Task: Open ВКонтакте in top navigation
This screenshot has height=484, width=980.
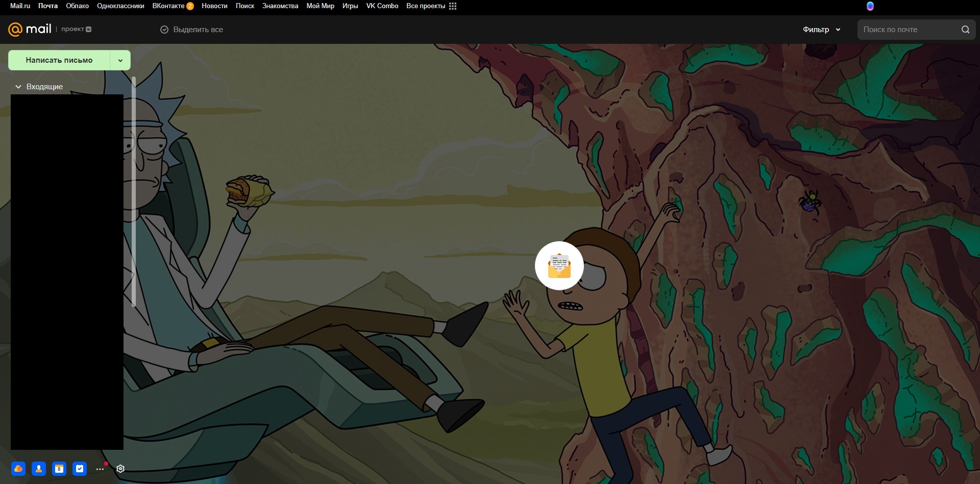Action: click(168, 6)
